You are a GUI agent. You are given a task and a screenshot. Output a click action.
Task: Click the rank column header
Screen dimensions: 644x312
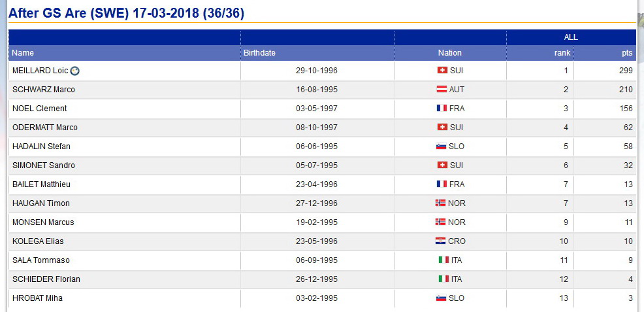(562, 53)
